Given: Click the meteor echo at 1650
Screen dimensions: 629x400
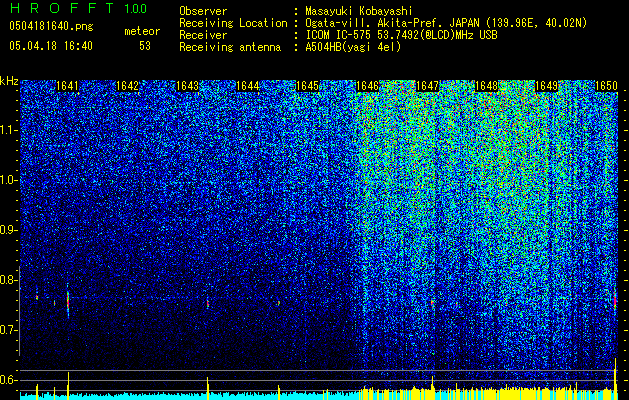Looking at the screenshot, I should (x=615, y=300).
